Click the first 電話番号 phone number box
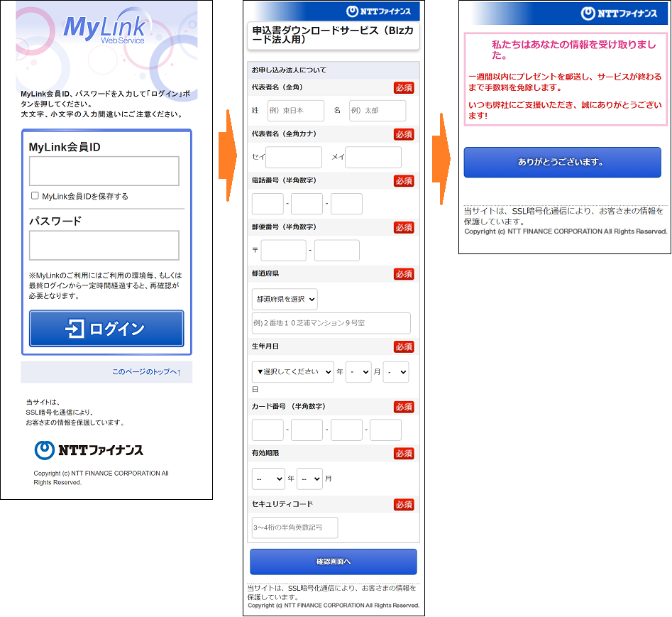The height and width of the screenshot is (617, 672). (x=267, y=204)
